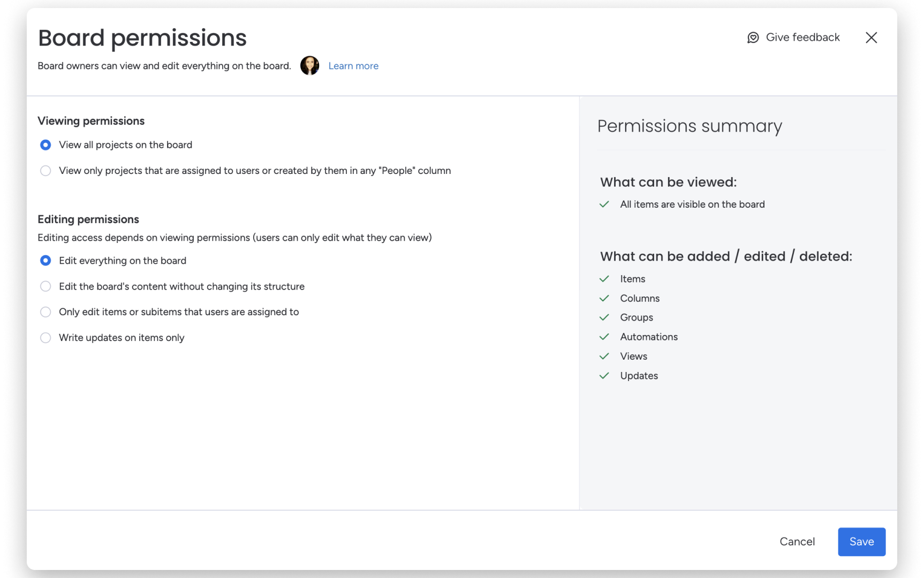Viewport: 924px width, 578px height.
Task: Click the checkmark beside Groups
Action: point(605,317)
